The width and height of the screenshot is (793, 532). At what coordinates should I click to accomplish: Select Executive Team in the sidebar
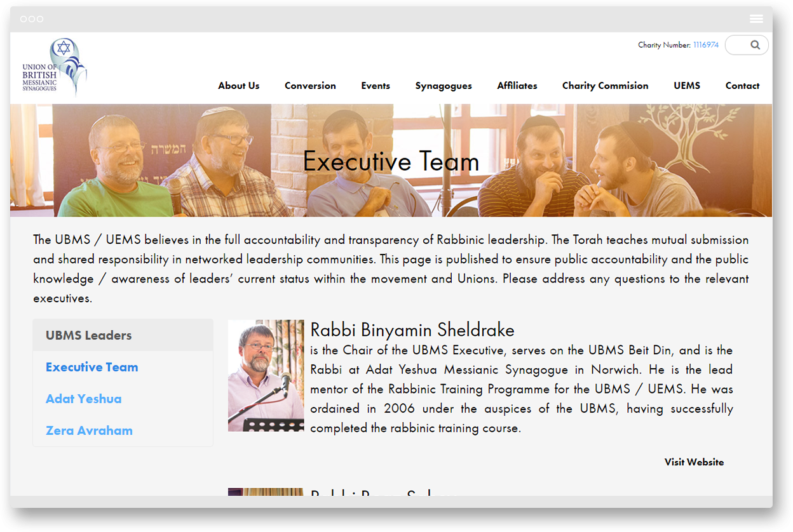pyautogui.click(x=91, y=367)
